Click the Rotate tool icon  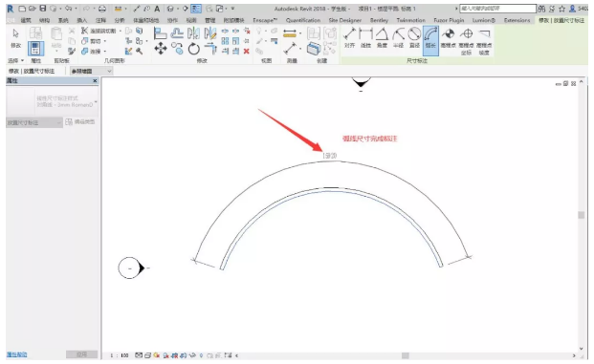coord(193,49)
